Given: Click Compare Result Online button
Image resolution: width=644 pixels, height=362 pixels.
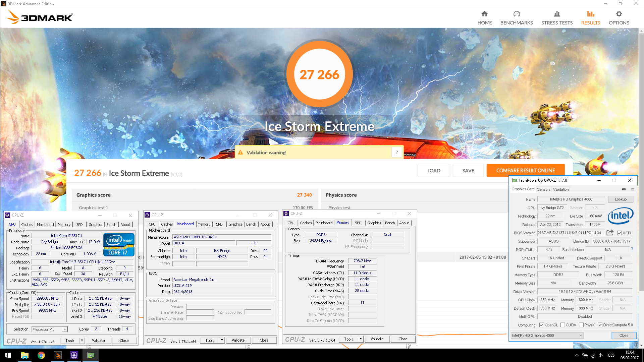Looking at the screenshot, I should tap(526, 170).
